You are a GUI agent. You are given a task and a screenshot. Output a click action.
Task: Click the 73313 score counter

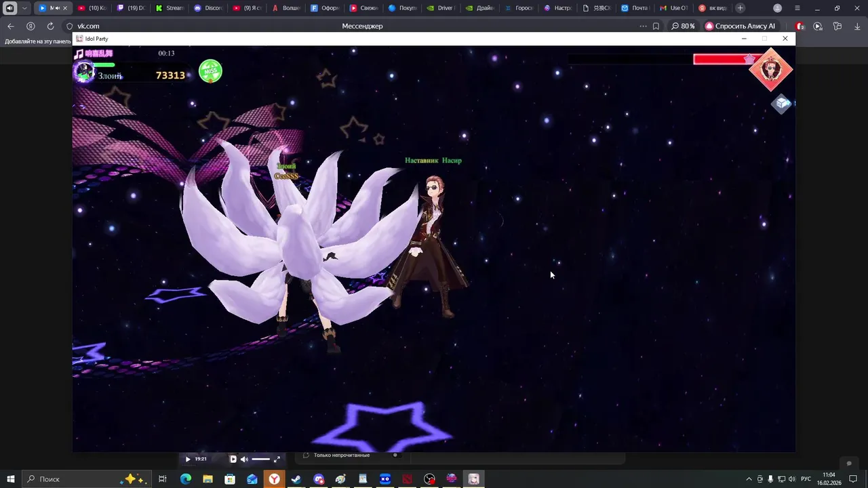click(170, 75)
